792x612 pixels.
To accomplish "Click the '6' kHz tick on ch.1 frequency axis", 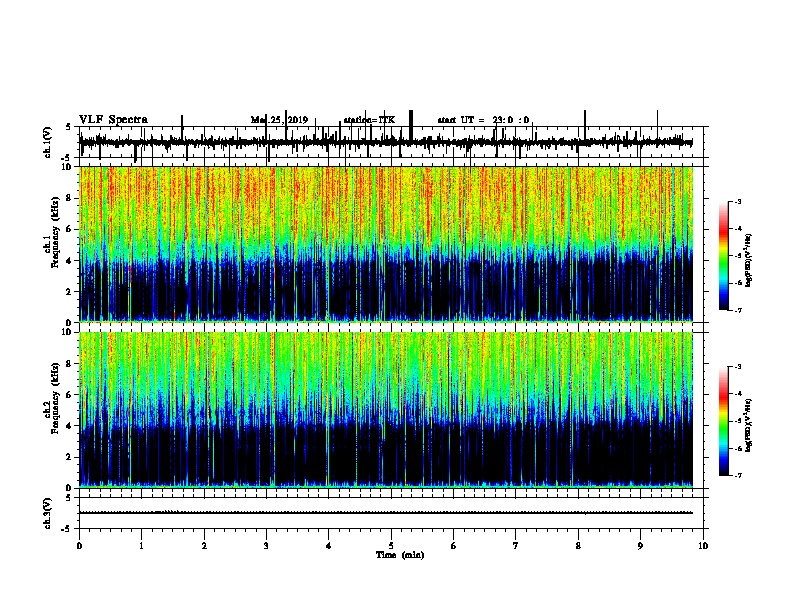I will pos(69,229).
